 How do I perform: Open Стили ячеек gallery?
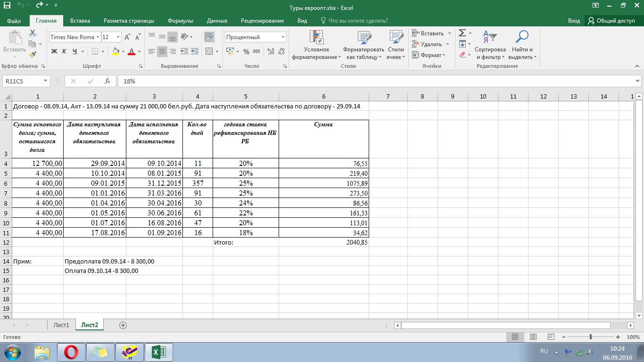(x=396, y=45)
